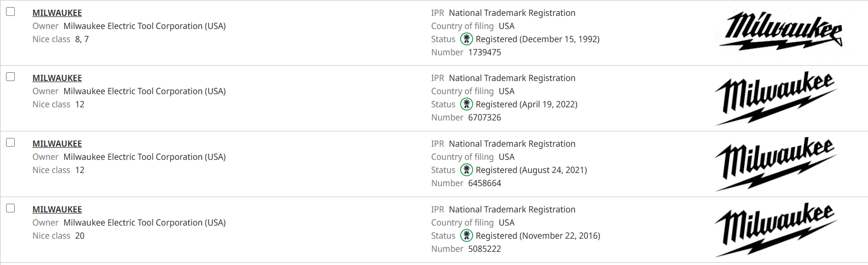Click registered status icon for trademark 5085222
868x265 pixels.
(466, 235)
